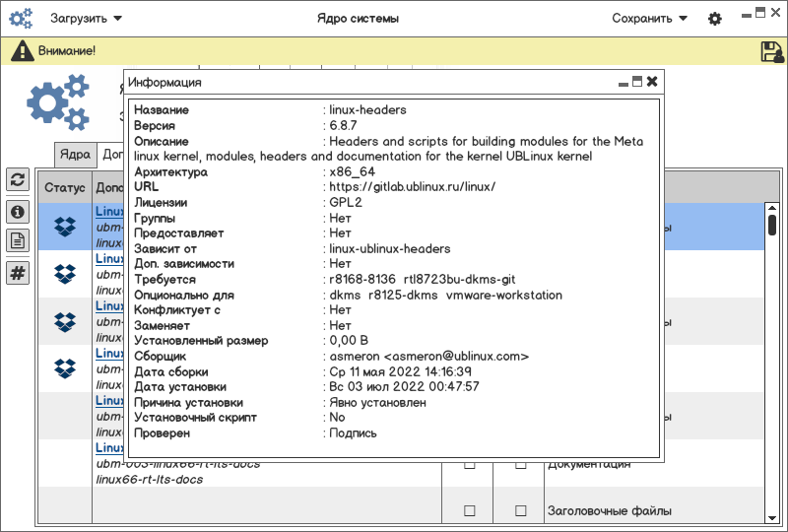Click the floppy disk save icon

772,51
